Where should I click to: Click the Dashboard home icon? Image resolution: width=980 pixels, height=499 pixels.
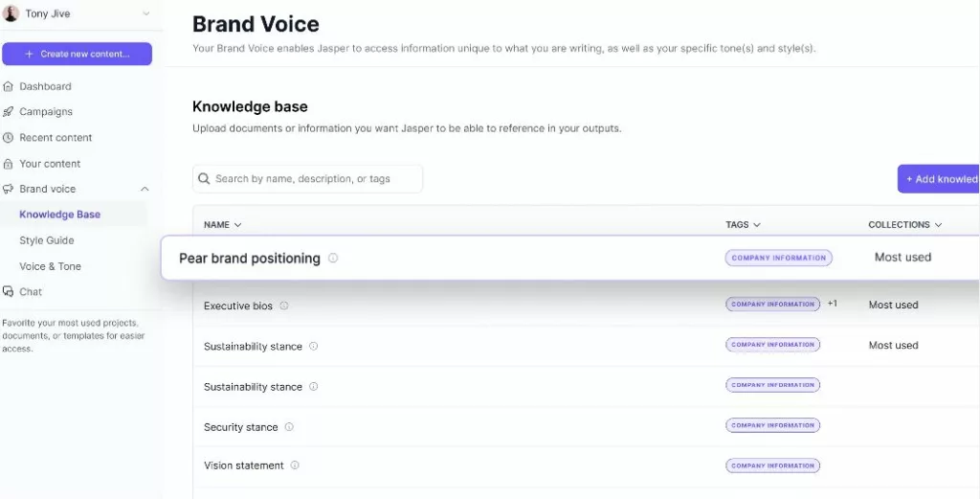8,86
